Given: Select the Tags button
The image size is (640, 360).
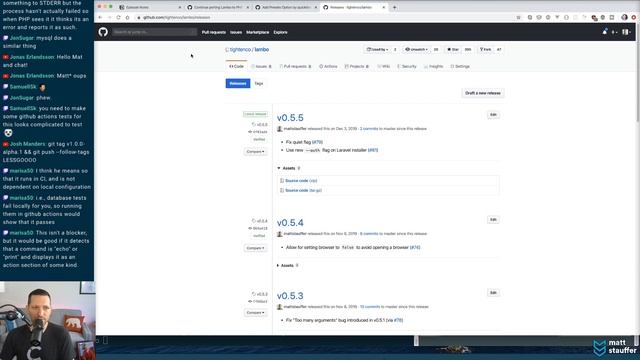Looking at the screenshot, I should click(259, 83).
